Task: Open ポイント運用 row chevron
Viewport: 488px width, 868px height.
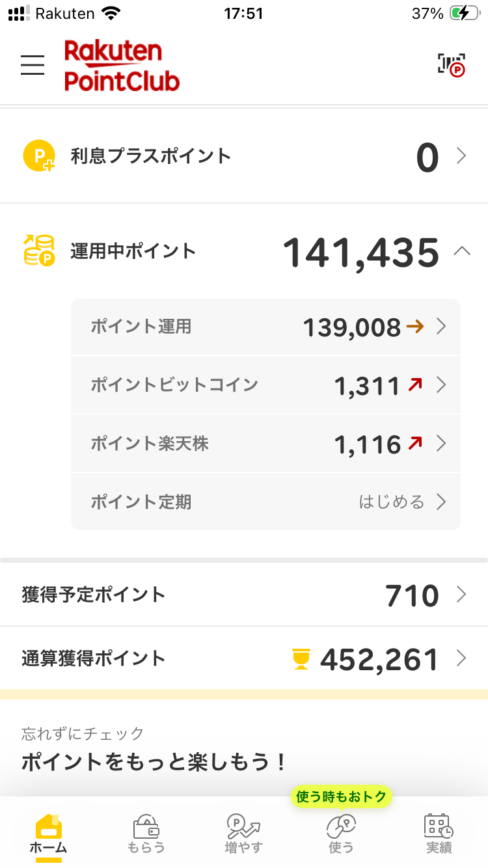Action: pyautogui.click(x=441, y=327)
